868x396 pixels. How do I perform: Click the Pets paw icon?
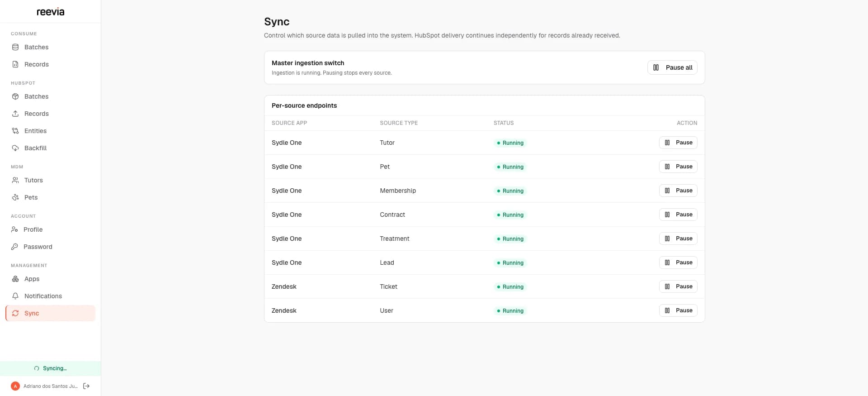(x=15, y=197)
